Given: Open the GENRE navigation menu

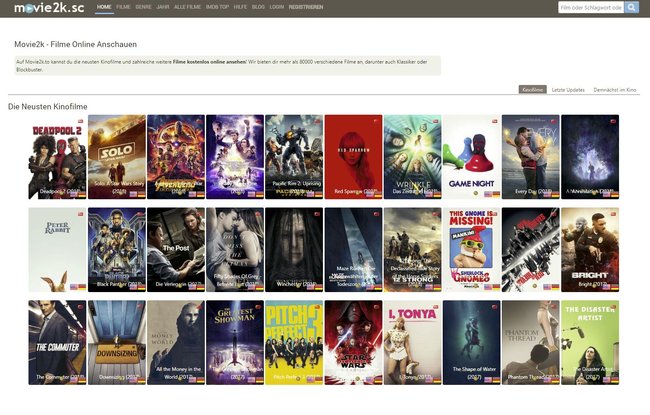Looking at the screenshot, I should tap(143, 7).
